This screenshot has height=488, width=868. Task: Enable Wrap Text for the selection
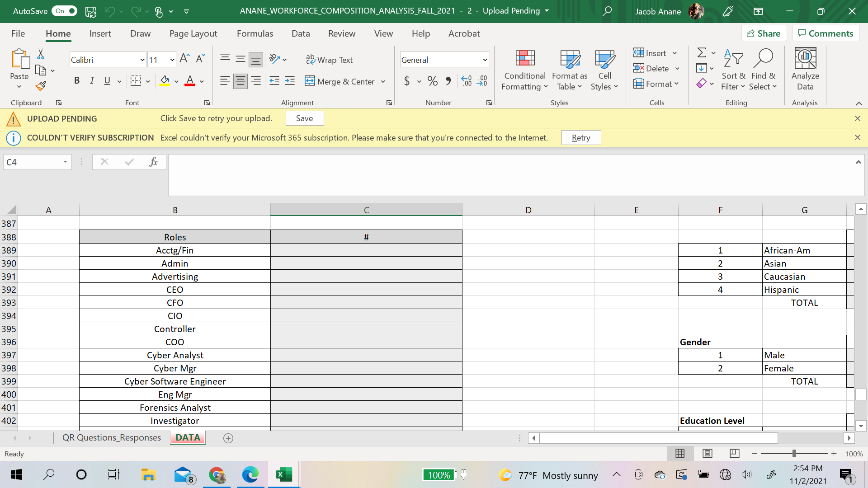click(x=330, y=59)
